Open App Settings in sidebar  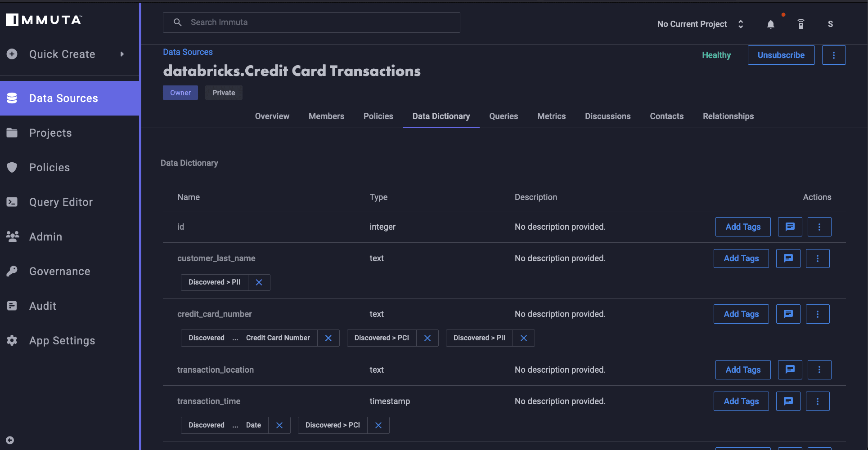[70, 340]
